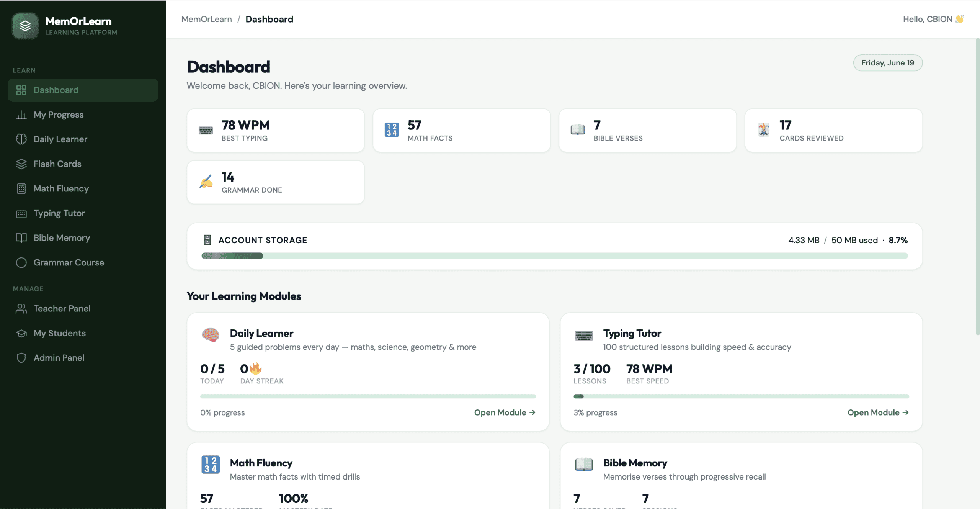The height and width of the screenshot is (509, 980).
Task: Select Grammar Course in sidebar
Action: point(83,263)
